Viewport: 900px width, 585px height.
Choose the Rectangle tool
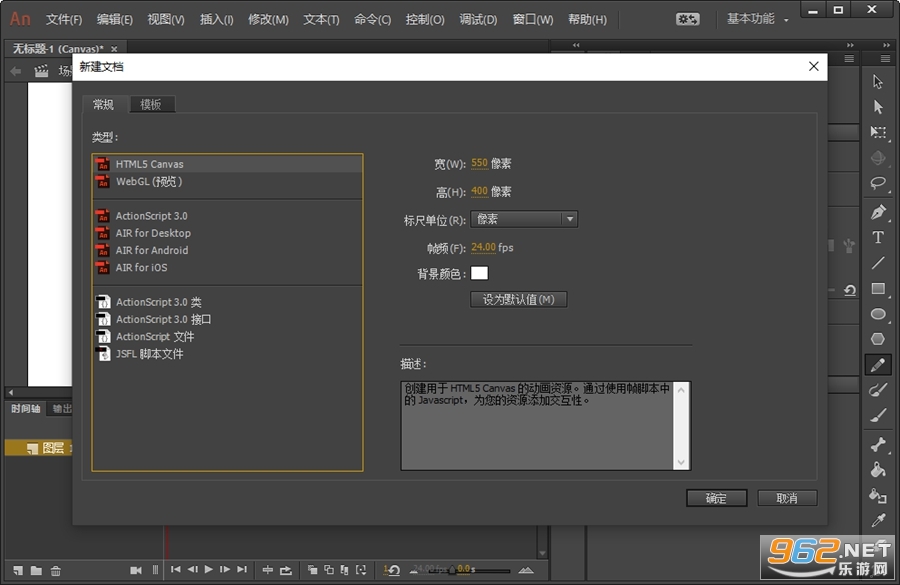tap(878, 288)
